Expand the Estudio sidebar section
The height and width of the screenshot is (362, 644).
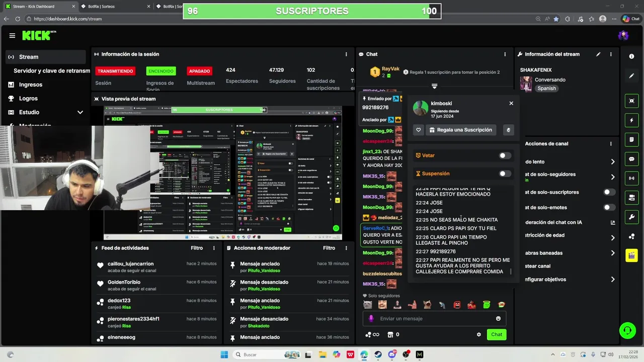pyautogui.click(x=80, y=112)
